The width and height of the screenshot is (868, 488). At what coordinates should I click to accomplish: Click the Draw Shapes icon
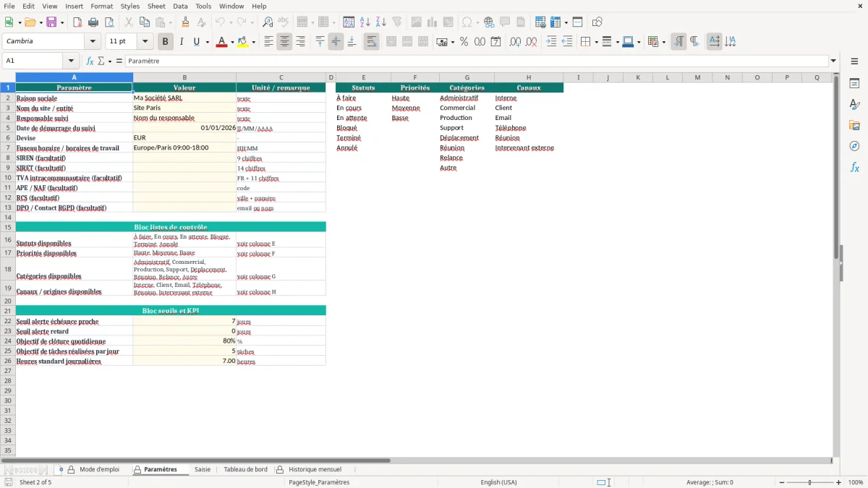click(597, 22)
